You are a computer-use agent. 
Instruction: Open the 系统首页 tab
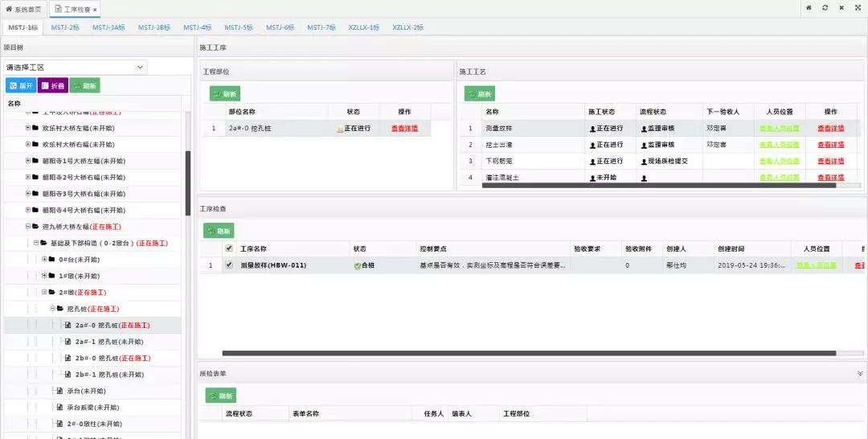(23, 10)
